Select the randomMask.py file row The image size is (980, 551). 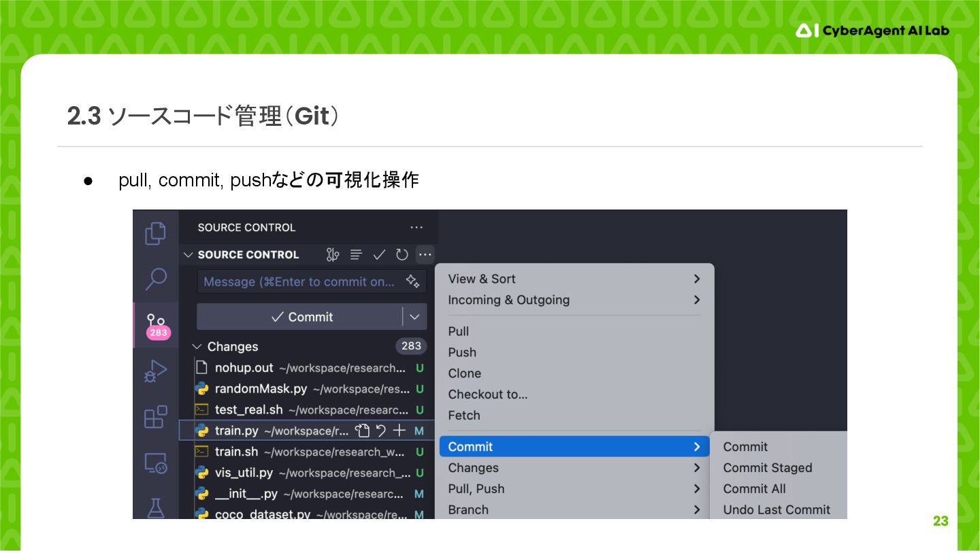[306, 388]
